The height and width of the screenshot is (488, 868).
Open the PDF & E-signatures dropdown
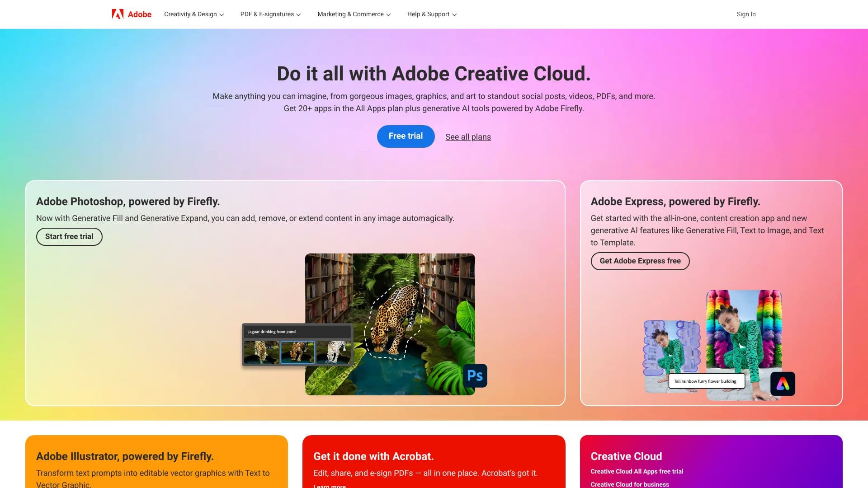270,14
